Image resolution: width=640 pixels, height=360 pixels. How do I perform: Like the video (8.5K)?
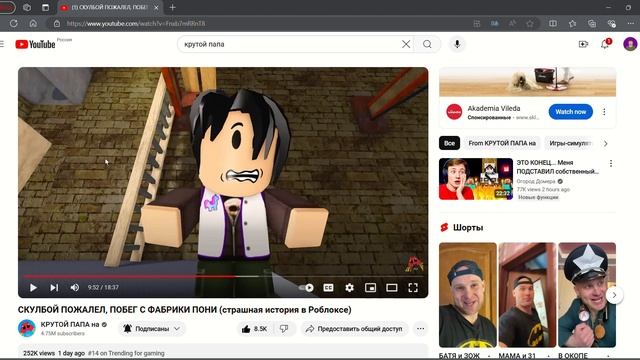pos(254,329)
